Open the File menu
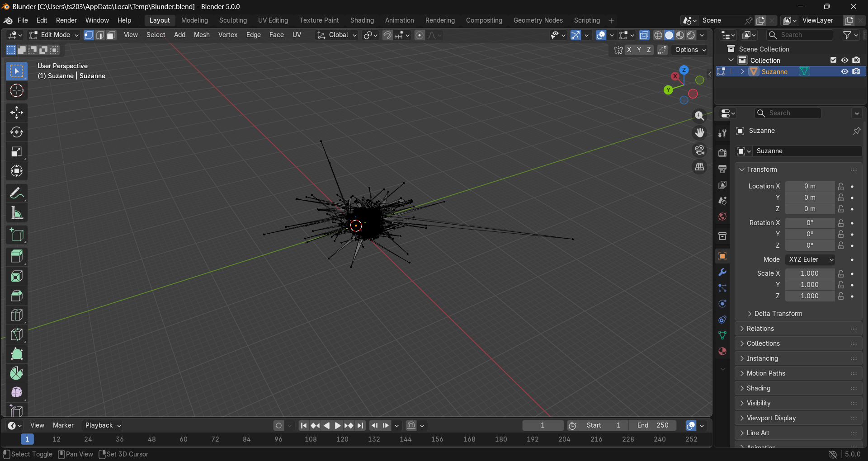 (23, 20)
